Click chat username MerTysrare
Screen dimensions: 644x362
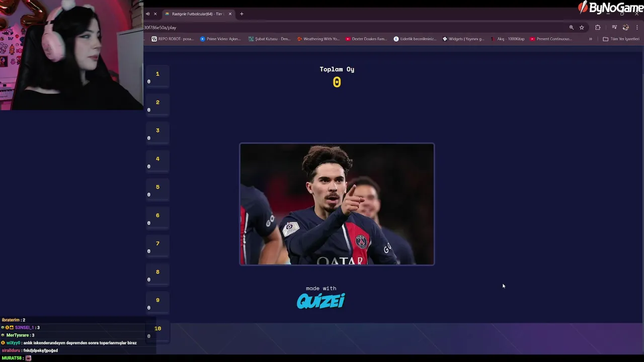click(x=17, y=335)
